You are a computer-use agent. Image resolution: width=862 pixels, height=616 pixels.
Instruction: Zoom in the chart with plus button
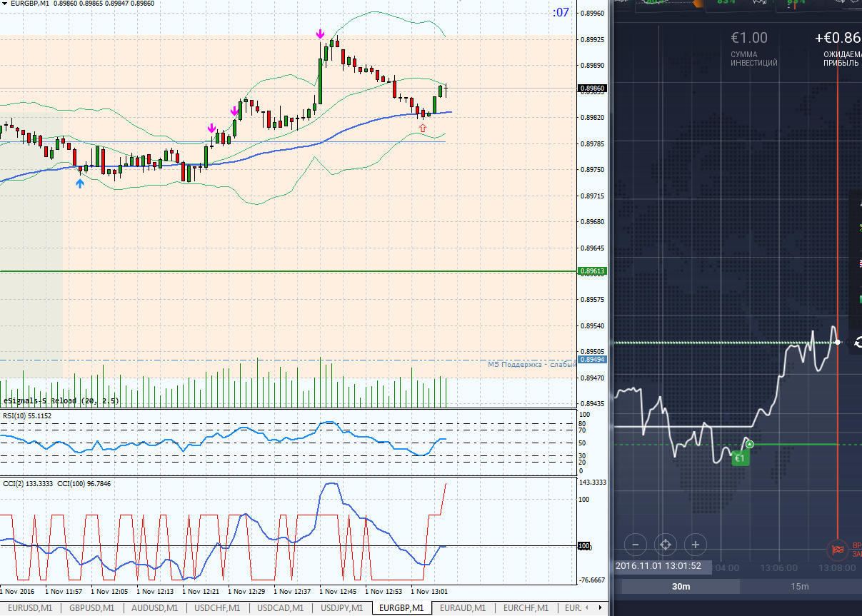(695, 545)
